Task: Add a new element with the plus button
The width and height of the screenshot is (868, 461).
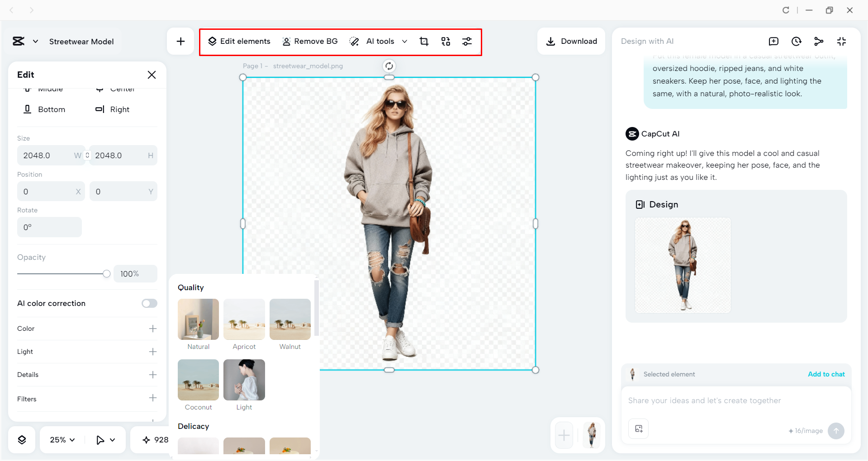Action: [180, 42]
